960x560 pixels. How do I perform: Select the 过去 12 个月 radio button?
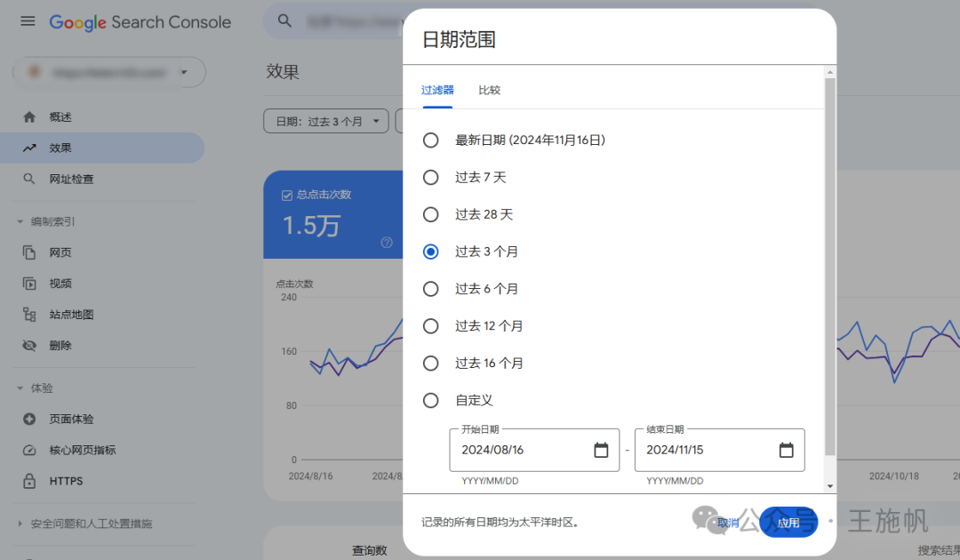pos(431,325)
